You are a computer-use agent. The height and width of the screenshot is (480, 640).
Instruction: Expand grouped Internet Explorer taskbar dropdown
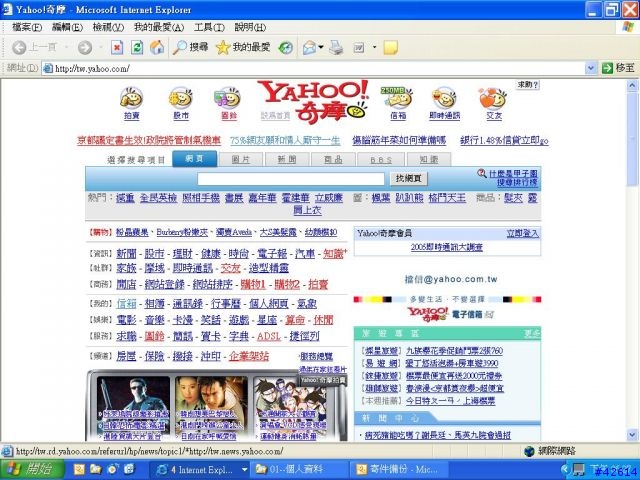point(244,470)
